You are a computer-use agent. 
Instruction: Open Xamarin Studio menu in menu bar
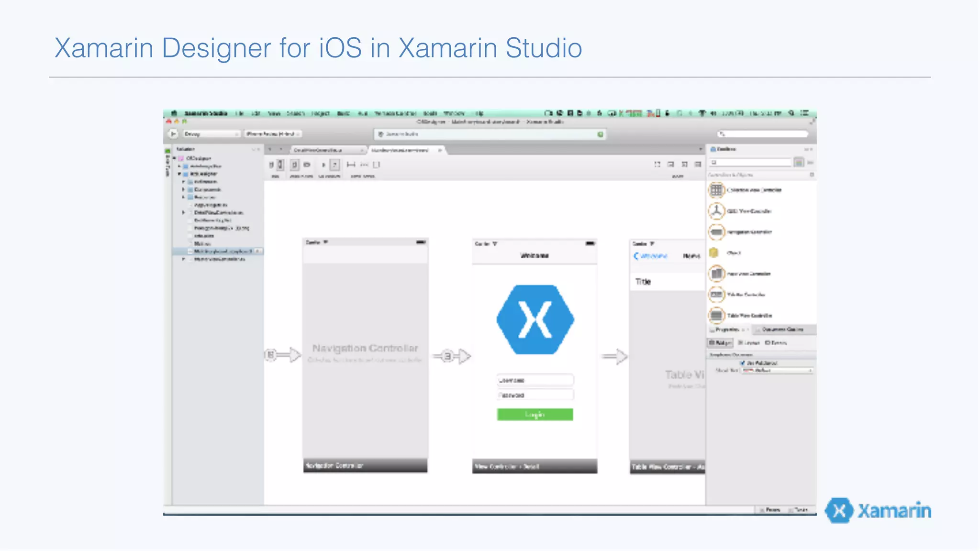pyautogui.click(x=206, y=113)
